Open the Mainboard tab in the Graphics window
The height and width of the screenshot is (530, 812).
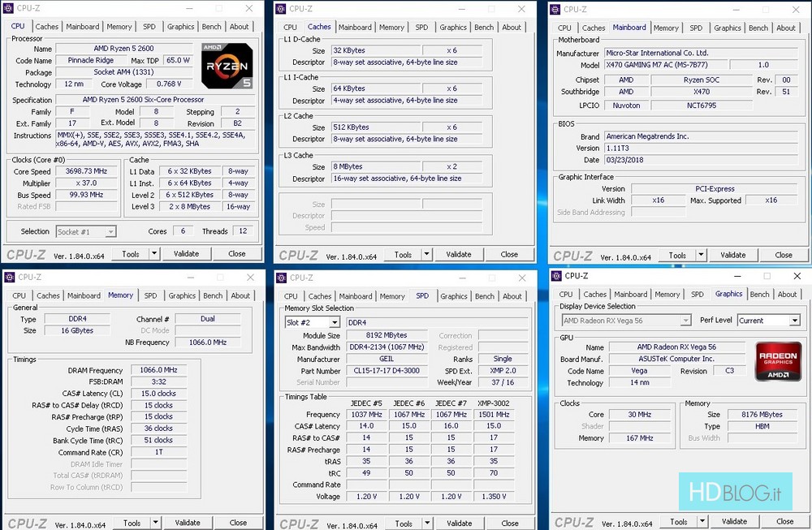coord(630,295)
